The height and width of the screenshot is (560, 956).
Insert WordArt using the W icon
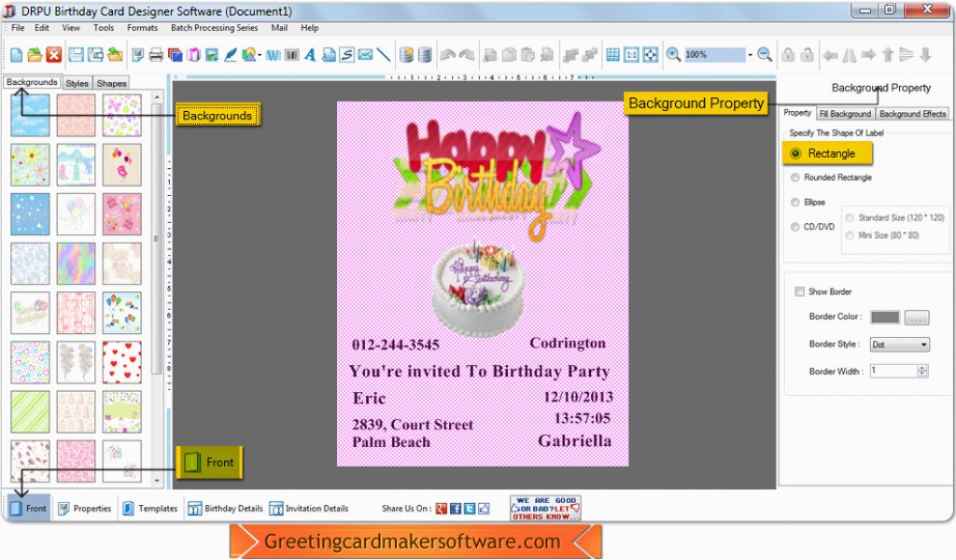274,55
